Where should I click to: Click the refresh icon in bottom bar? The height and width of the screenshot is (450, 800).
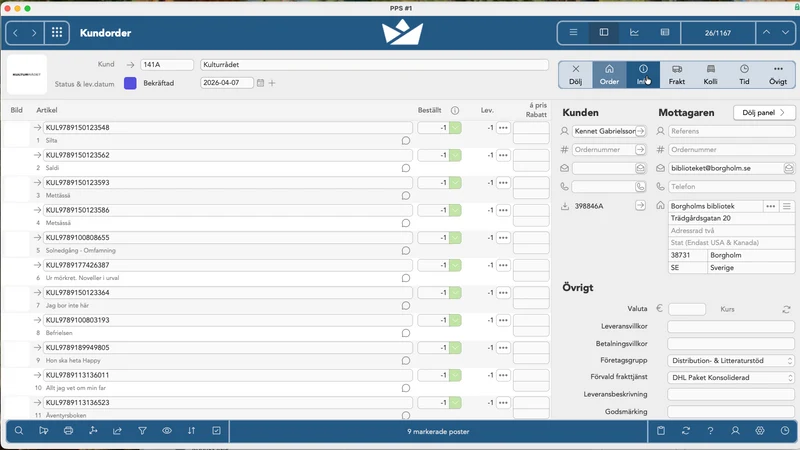pyautogui.click(x=686, y=431)
